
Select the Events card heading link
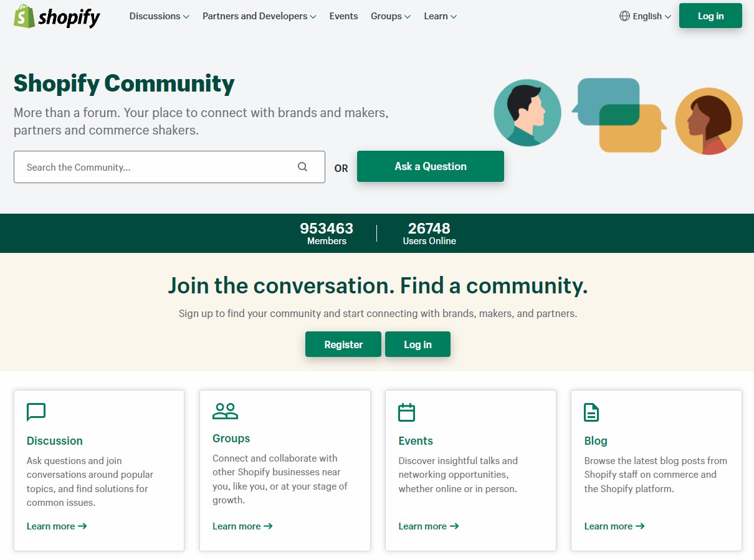[x=416, y=441]
